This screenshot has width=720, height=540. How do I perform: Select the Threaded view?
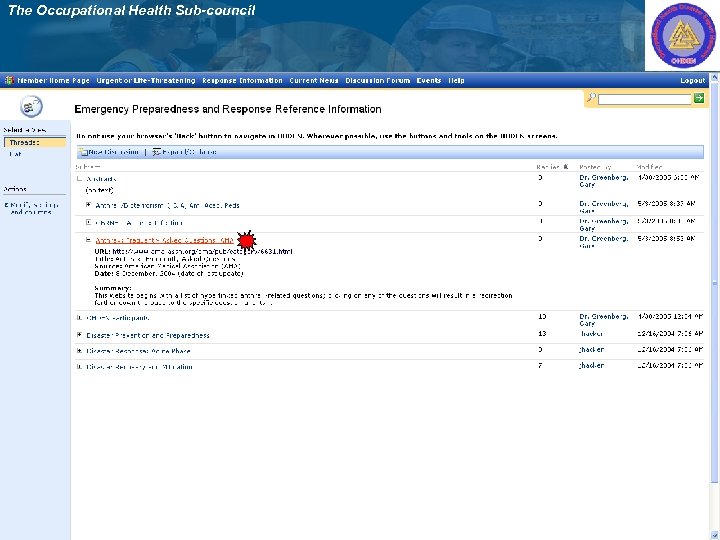coord(35,142)
